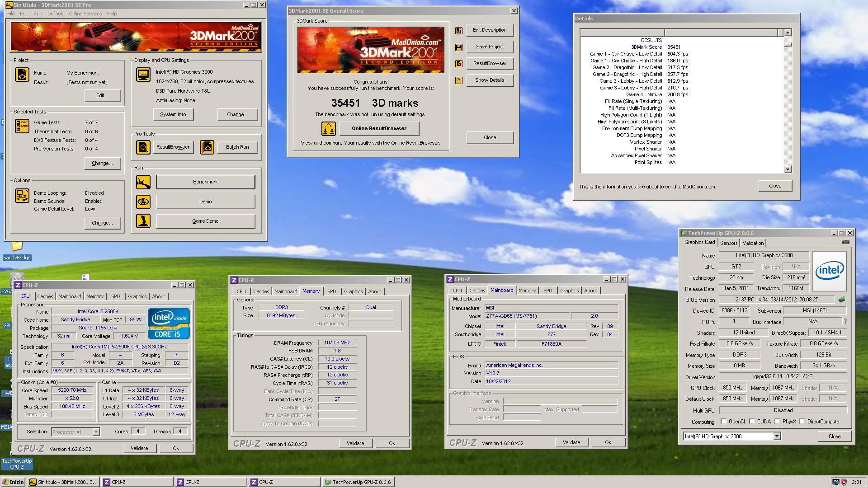868x488 pixels.
Task: Click the Options panel icon in 3DMark
Action: pyautogui.click(x=22, y=196)
